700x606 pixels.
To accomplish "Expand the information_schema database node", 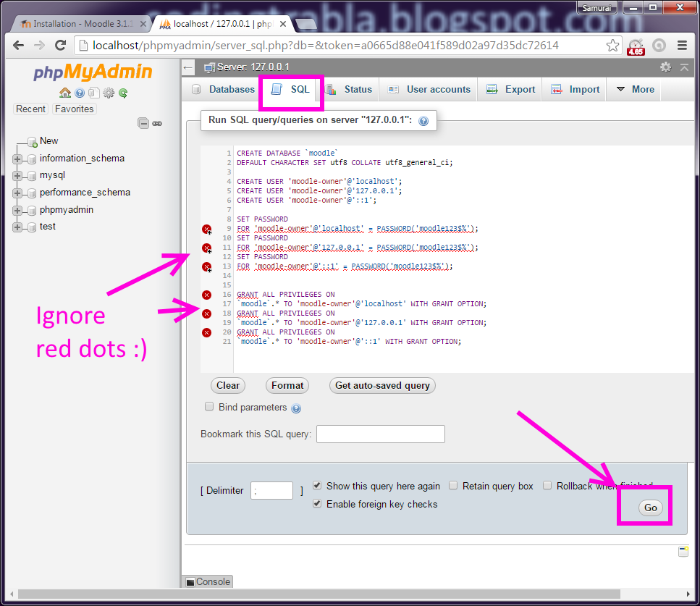I will tap(17, 158).
